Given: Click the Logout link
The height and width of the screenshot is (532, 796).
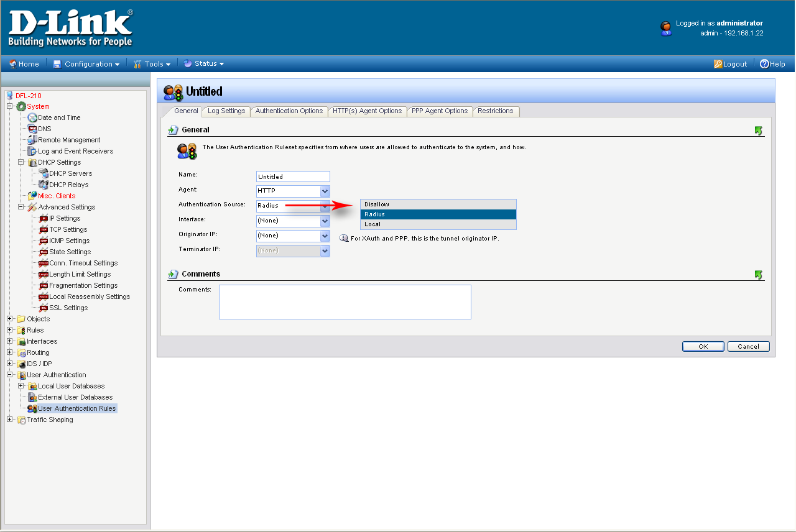Looking at the screenshot, I should [x=731, y=64].
